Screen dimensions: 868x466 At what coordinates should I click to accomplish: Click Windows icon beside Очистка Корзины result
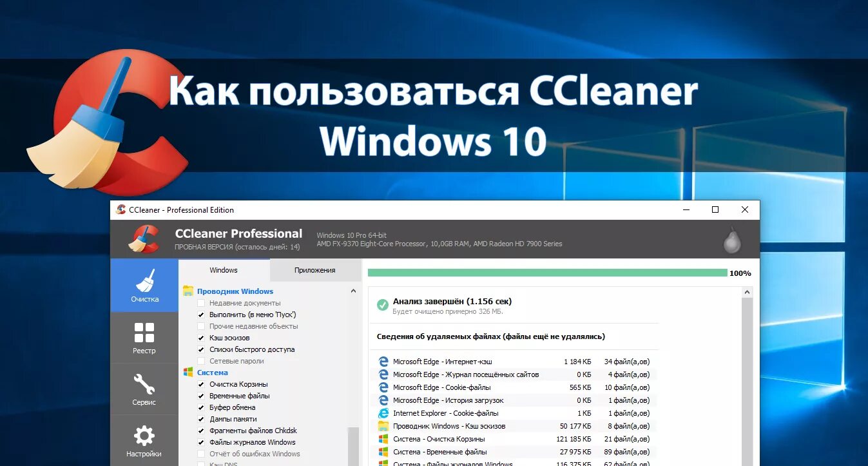point(383,439)
